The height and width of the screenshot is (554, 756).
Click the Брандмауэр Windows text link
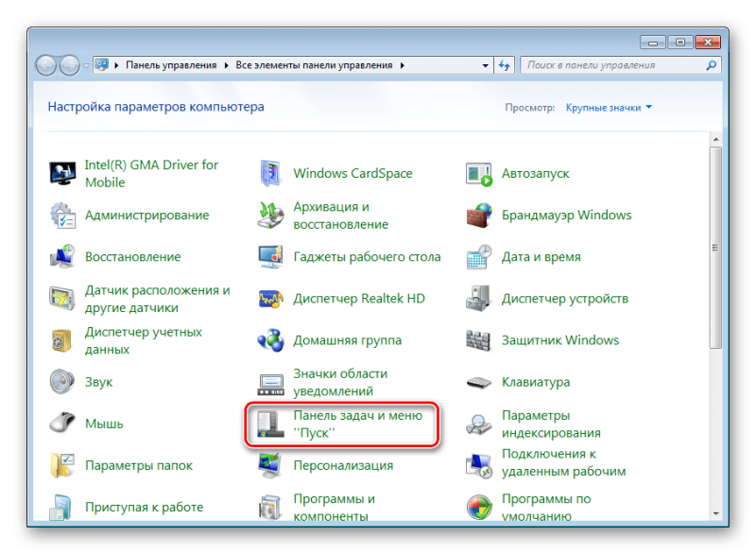point(566,215)
